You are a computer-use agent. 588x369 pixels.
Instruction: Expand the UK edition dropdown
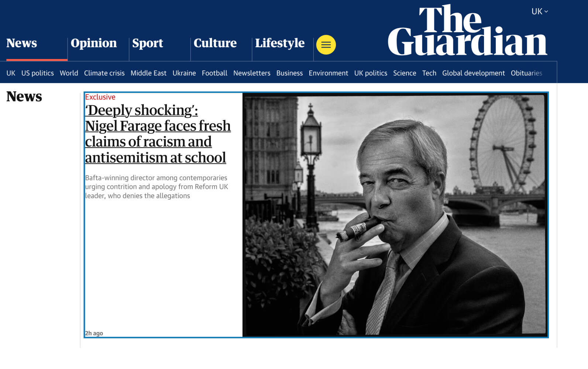click(539, 11)
